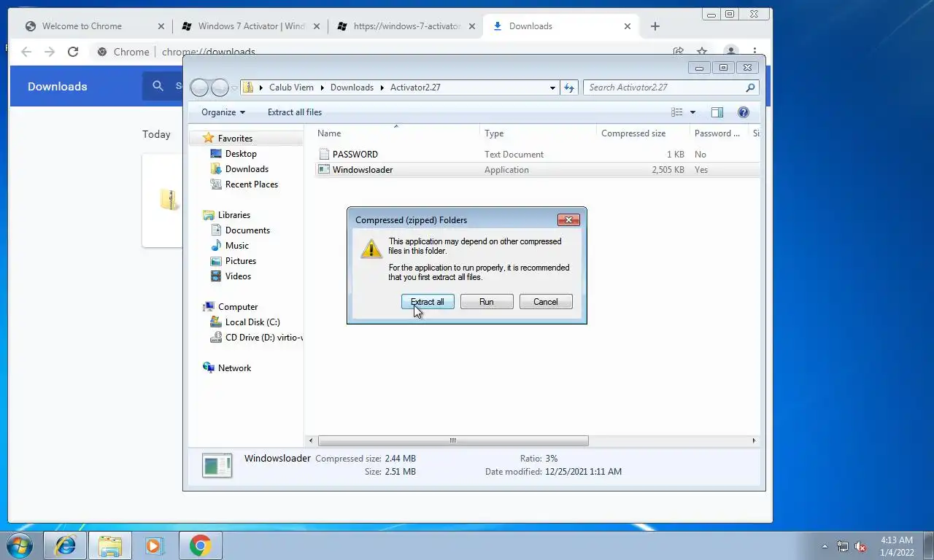The width and height of the screenshot is (934, 560).
Task: Sort by the Name column header
Action: pyautogui.click(x=329, y=133)
